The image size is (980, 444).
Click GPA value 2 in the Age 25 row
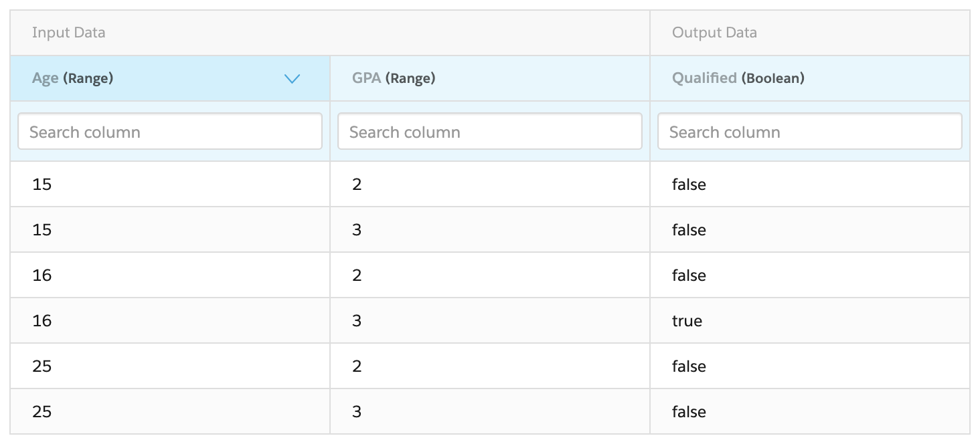(x=357, y=366)
